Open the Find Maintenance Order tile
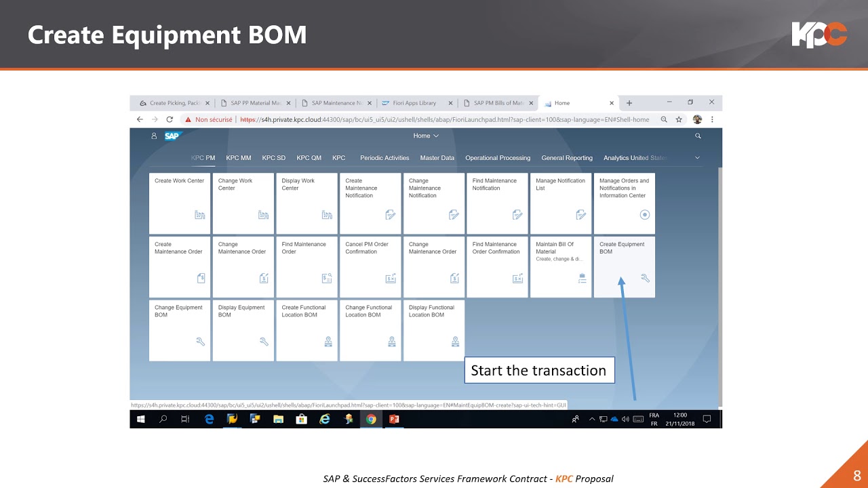The width and height of the screenshot is (868, 488). (307, 267)
